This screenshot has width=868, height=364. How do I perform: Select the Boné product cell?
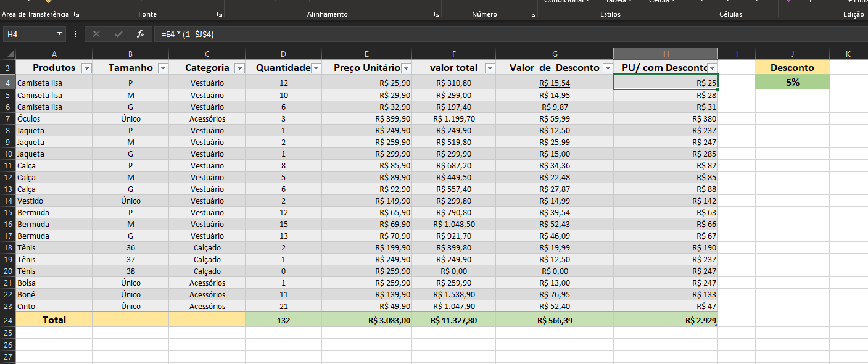pos(54,294)
